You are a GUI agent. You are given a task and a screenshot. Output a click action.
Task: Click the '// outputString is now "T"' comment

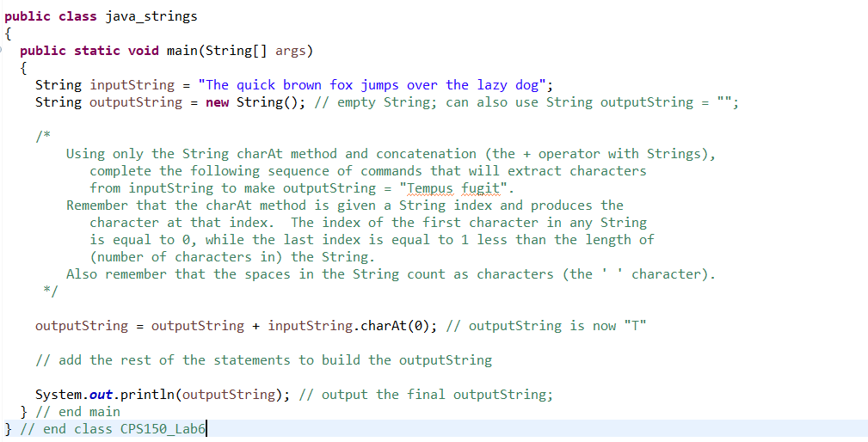545,326
